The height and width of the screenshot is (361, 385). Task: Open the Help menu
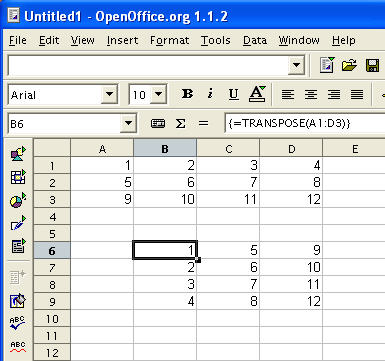pyautogui.click(x=344, y=40)
